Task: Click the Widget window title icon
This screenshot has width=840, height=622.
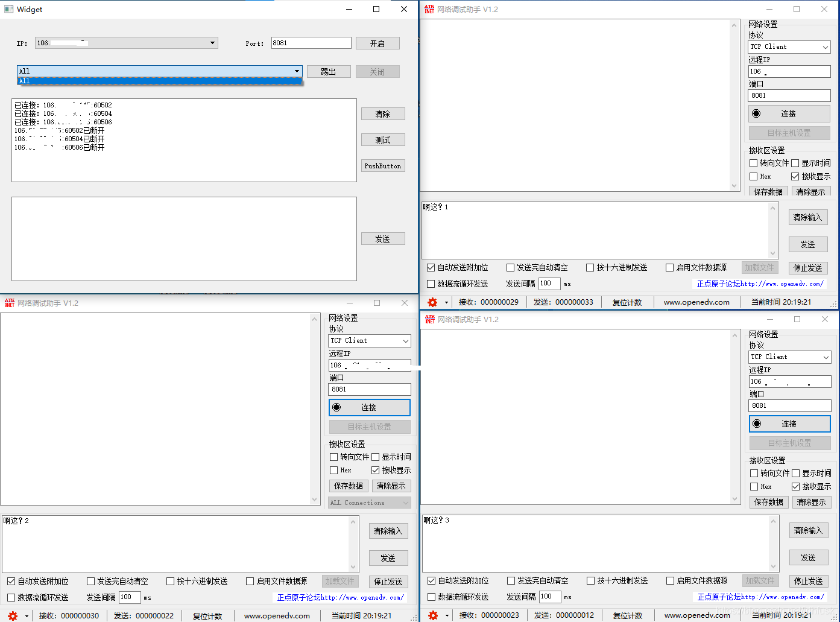Action: tap(8, 9)
